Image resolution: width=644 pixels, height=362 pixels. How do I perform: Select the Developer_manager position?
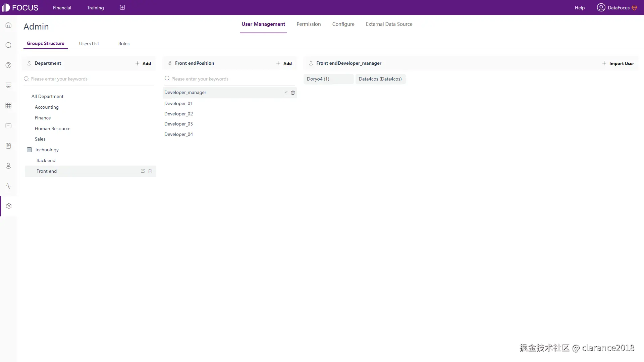tap(230, 93)
